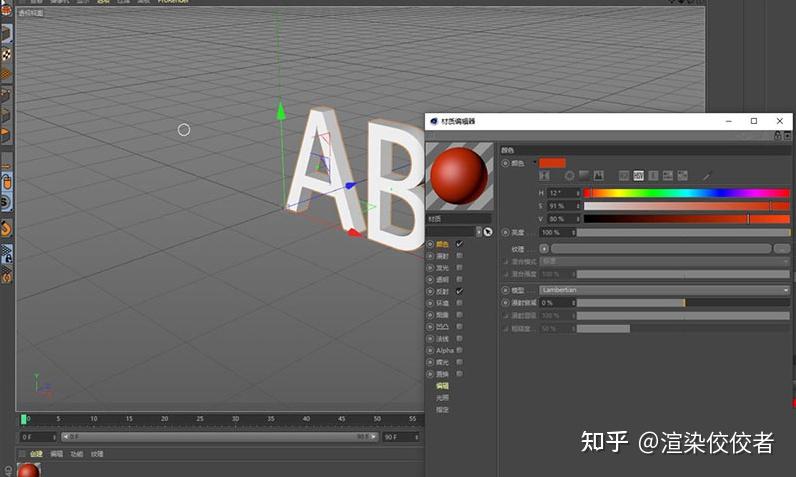Image resolution: width=796 pixels, height=477 pixels.
Task: Toggle the Enable Axis tool
Action: [x=6, y=163]
